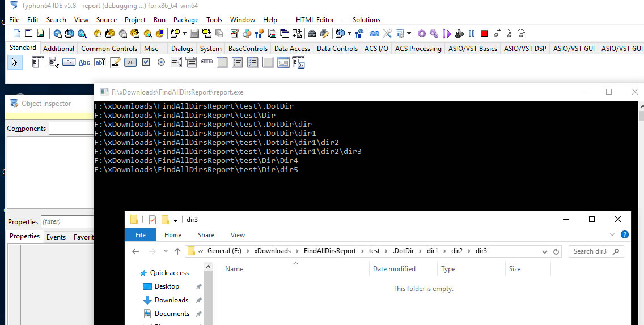Select the TScrollBar component icon
The height and width of the screenshot is (325, 644).
206,62
